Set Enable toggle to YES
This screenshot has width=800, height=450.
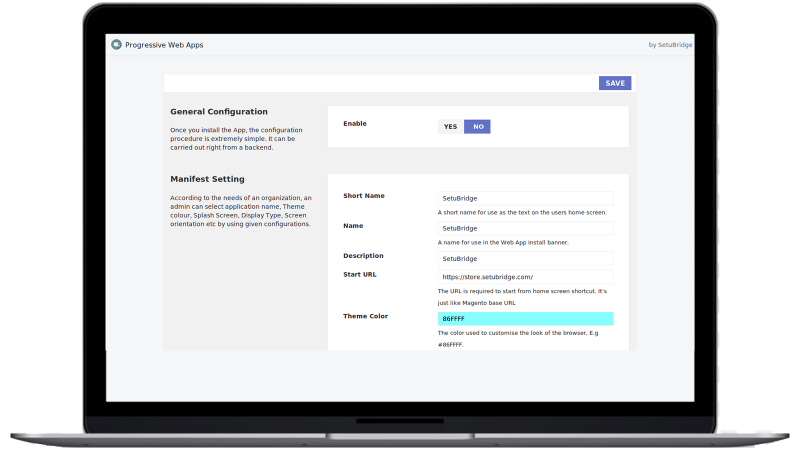pos(451,127)
